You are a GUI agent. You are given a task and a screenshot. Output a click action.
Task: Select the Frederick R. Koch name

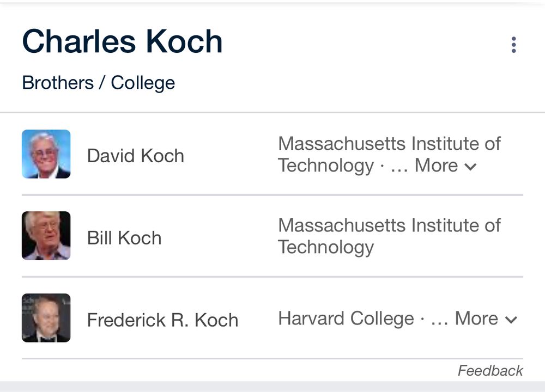tap(162, 320)
